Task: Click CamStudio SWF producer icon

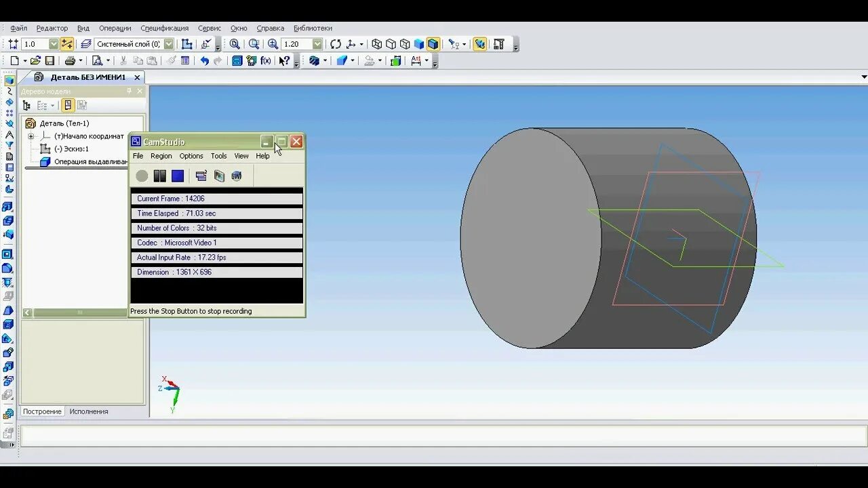Action: click(x=236, y=176)
